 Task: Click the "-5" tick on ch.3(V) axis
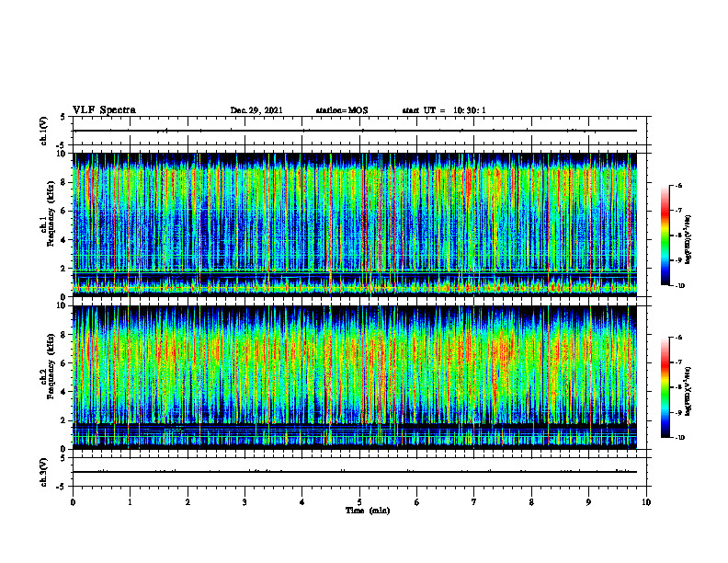62,487
